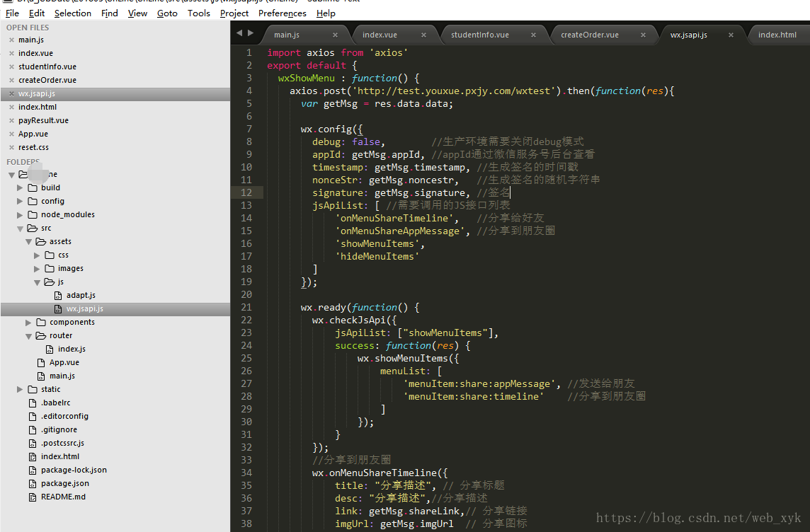Close the main.js tab
This screenshot has height=532, width=810.
point(336,35)
